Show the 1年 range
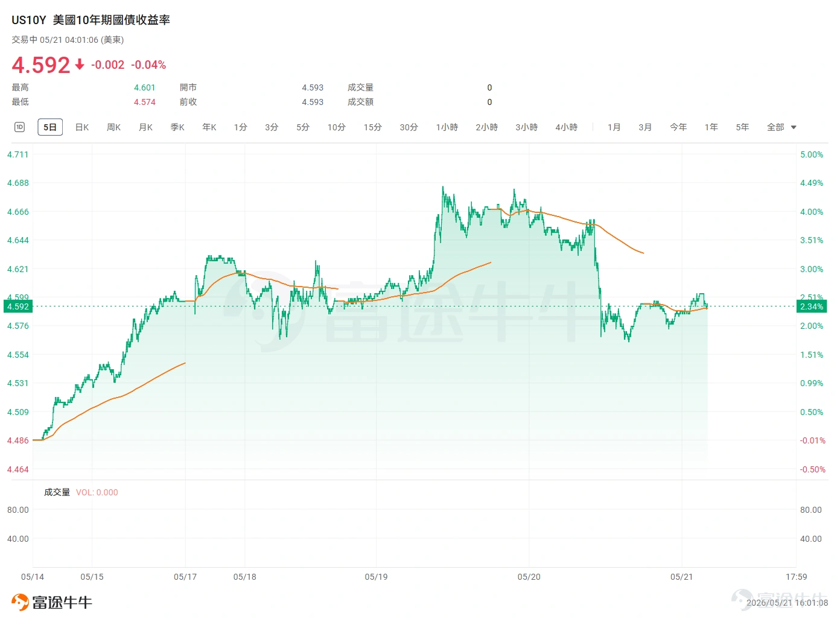 click(x=711, y=127)
